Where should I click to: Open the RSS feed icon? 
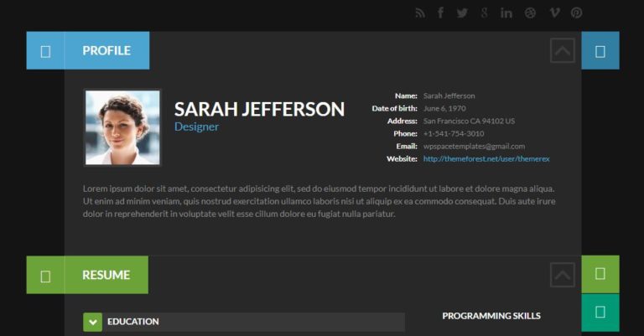point(420,13)
